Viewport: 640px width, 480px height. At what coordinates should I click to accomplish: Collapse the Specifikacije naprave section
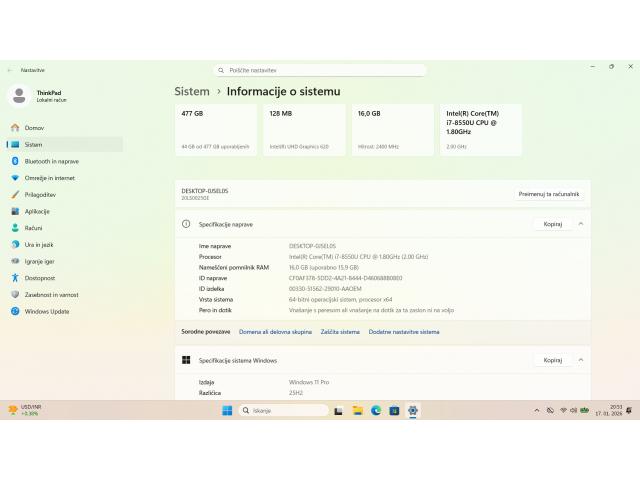click(x=581, y=224)
